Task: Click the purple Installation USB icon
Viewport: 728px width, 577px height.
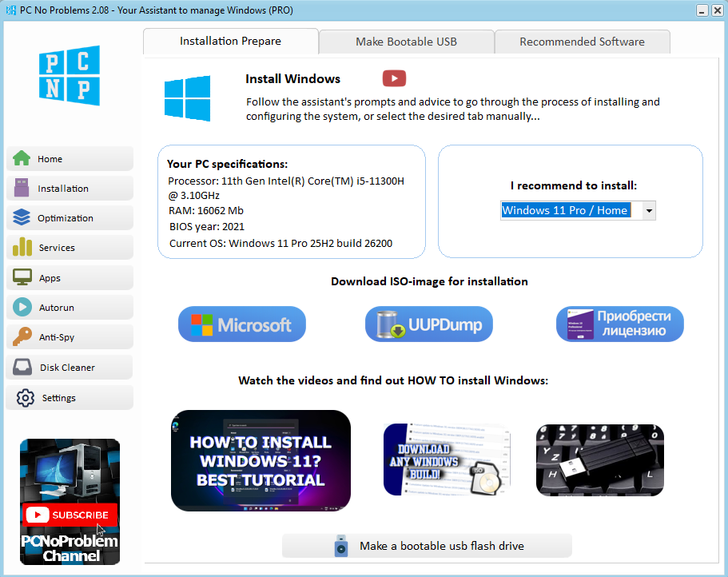Action: click(22, 188)
